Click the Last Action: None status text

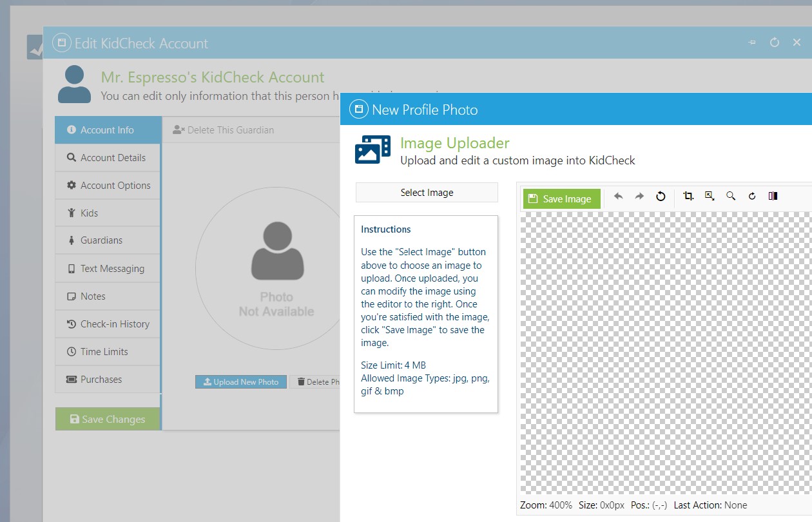710,506
